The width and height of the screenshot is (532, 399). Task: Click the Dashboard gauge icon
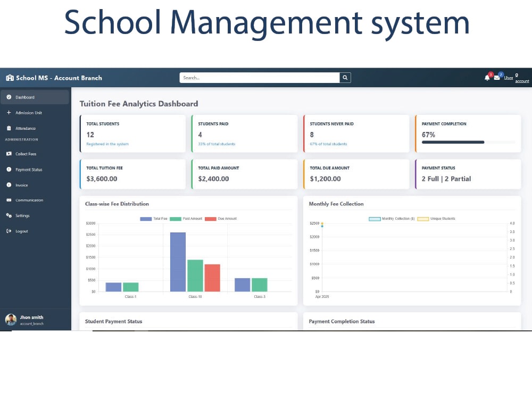[9, 97]
